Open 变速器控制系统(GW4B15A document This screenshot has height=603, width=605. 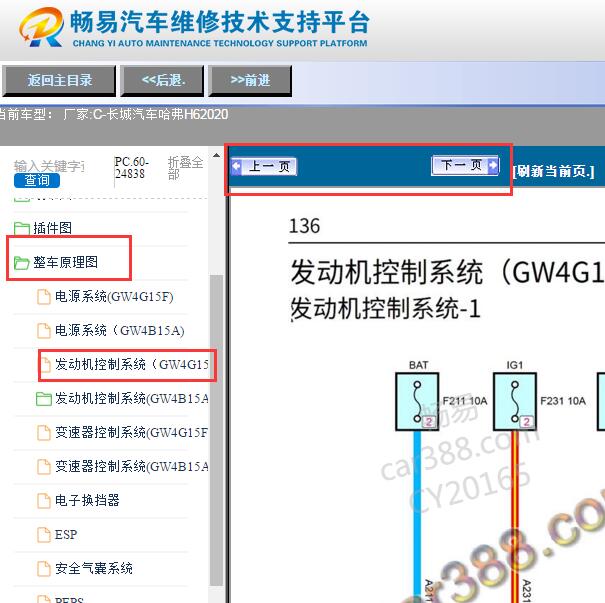pos(132,466)
